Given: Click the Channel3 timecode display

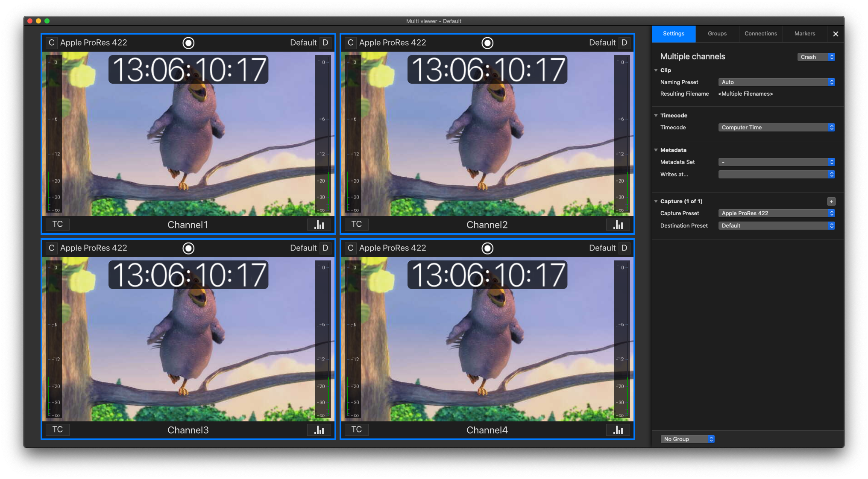Looking at the screenshot, I should (188, 275).
